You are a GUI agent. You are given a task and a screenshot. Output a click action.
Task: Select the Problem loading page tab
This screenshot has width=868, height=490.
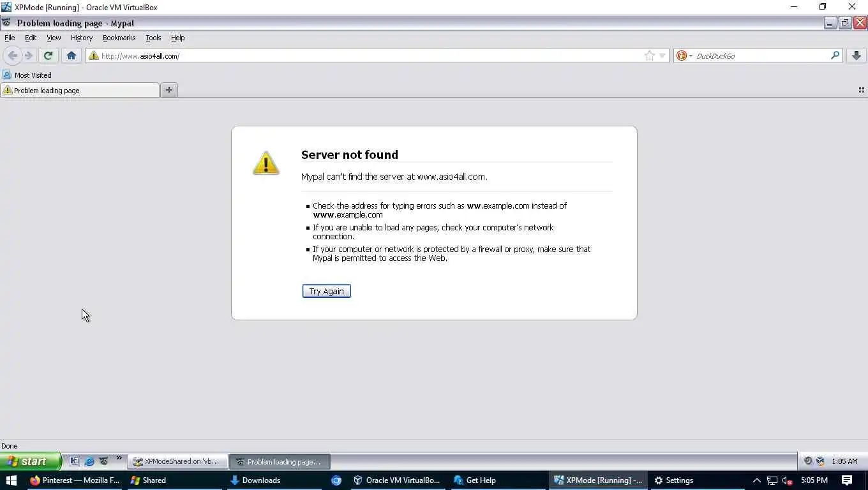tap(80, 90)
